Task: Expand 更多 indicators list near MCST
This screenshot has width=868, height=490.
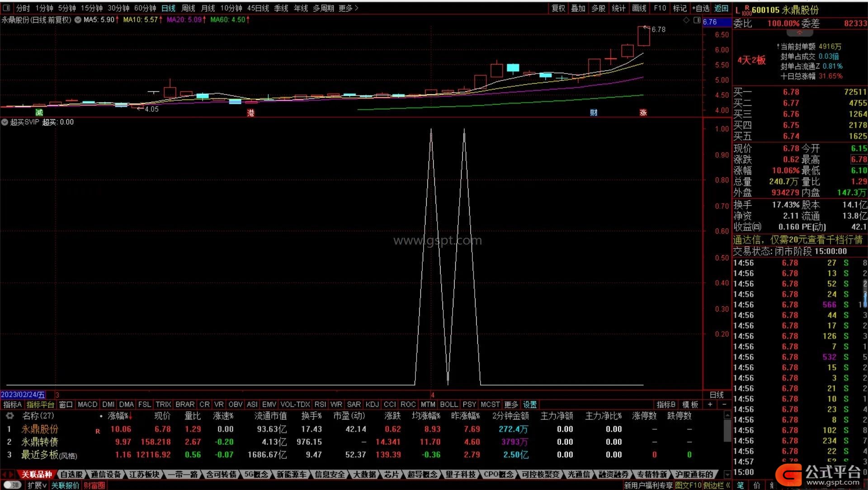Action: tap(511, 405)
